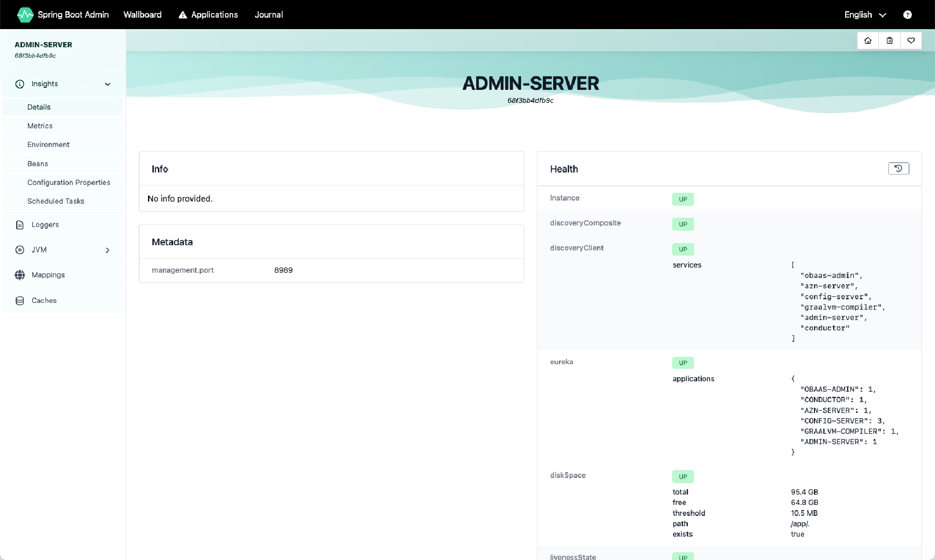The image size is (935, 560).
Task: Click the clipboard icon in the header
Action: [x=889, y=40]
